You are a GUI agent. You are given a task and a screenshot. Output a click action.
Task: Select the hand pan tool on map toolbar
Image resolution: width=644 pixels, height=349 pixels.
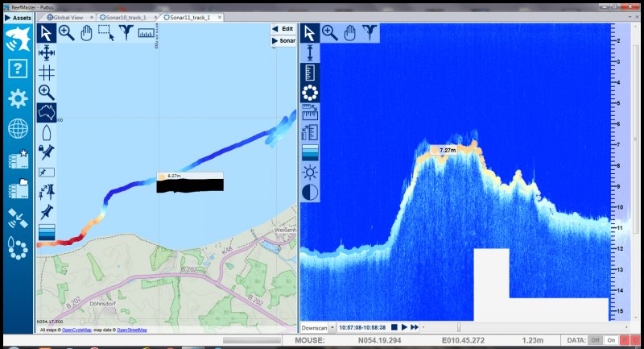tap(87, 32)
